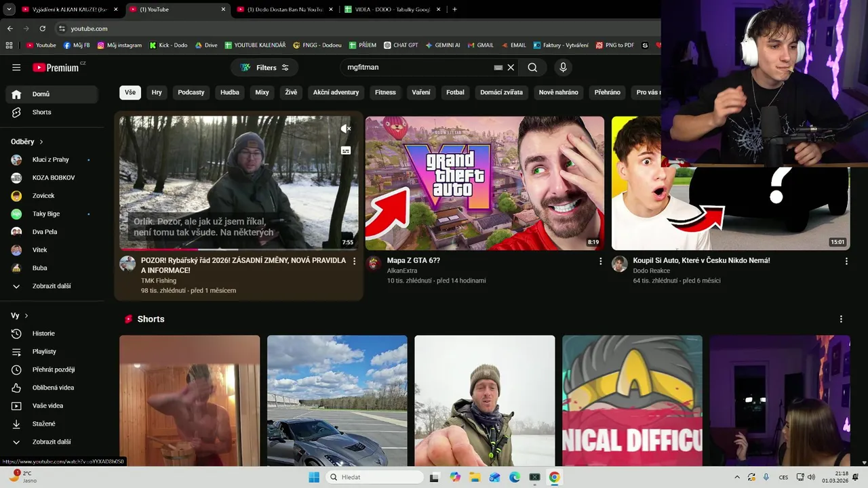Viewport: 868px width, 488px height.
Task: Clear the search text with the X icon
Action: pyautogui.click(x=511, y=67)
